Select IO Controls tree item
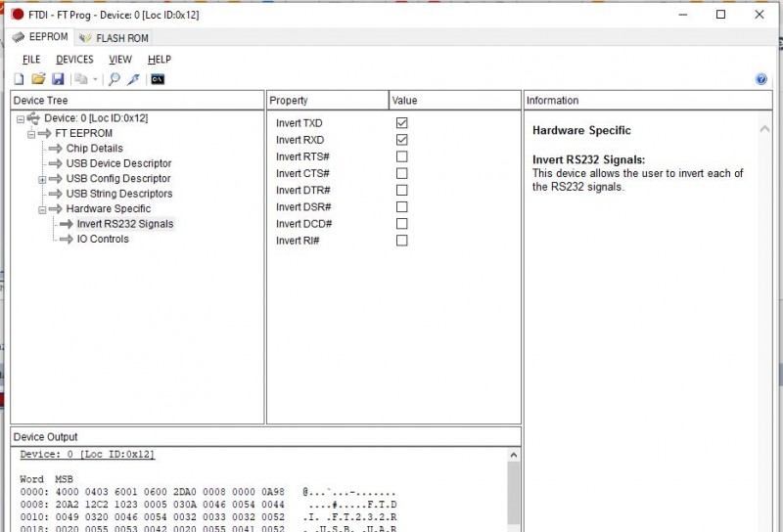783x532 pixels. point(103,239)
